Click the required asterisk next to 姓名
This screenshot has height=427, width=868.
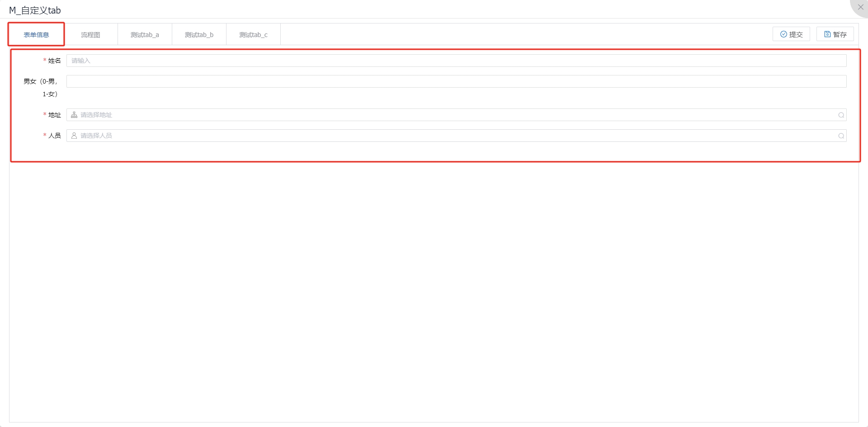tap(44, 60)
